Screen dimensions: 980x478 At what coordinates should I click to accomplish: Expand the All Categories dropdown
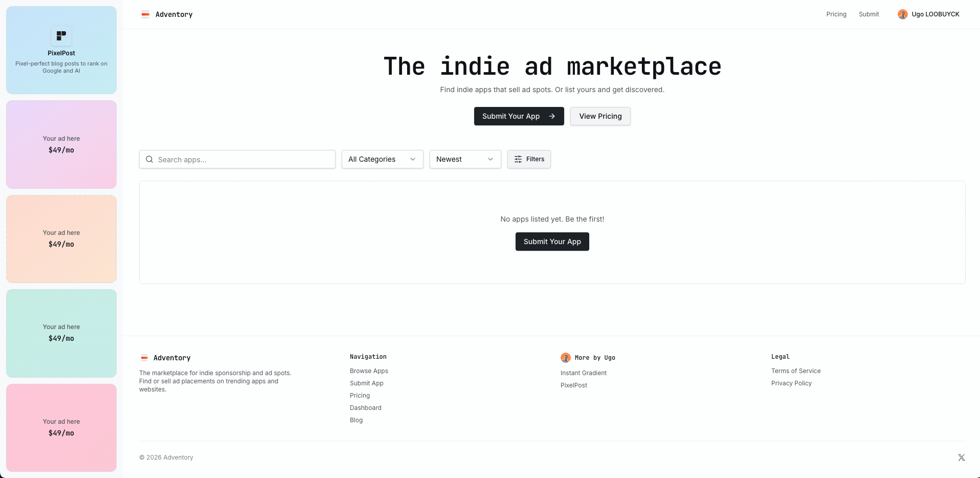382,159
